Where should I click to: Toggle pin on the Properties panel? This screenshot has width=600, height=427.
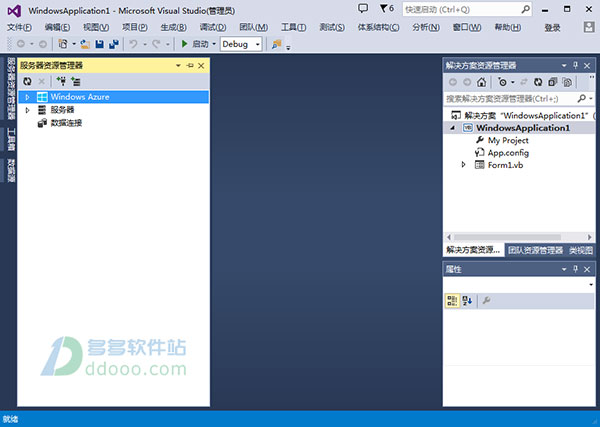coord(576,269)
